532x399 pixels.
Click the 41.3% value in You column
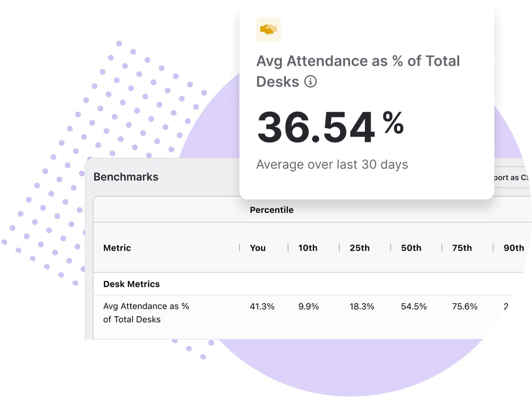tap(262, 306)
